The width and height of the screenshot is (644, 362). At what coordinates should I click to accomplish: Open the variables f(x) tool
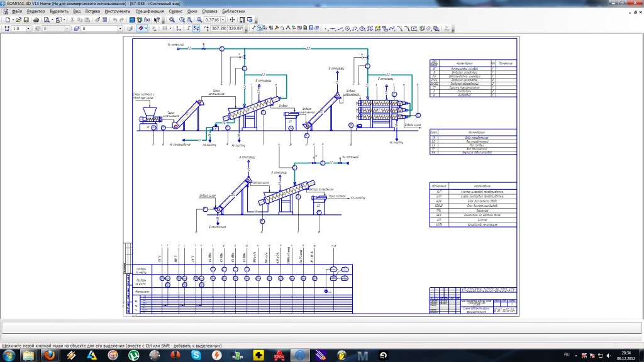pos(147,19)
